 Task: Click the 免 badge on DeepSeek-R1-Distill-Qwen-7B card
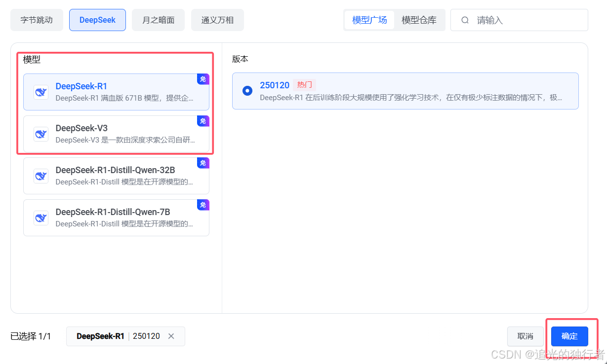(x=203, y=205)
